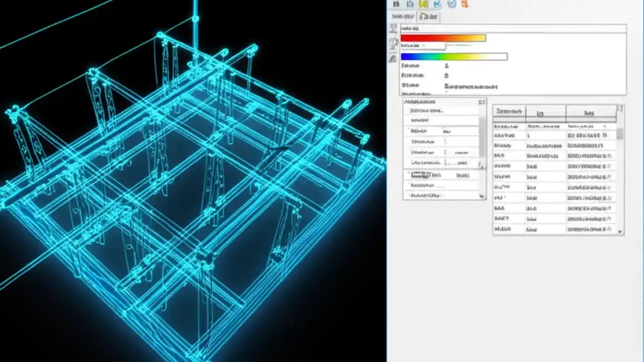
Task: Click the red-to-yellow gradient color bar
Action: [443, 38]
